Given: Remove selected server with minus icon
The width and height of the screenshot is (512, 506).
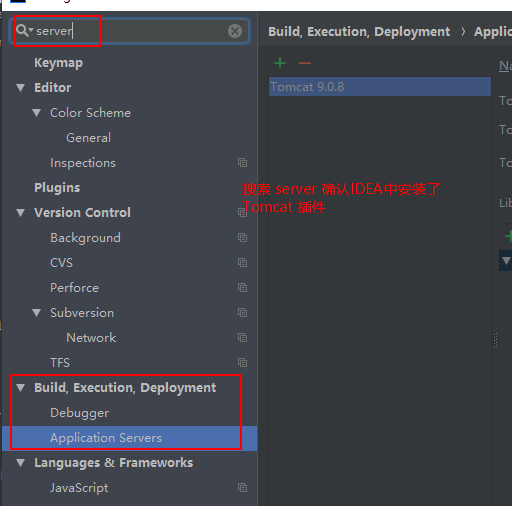Looking at the screenshot, I should [305, 63].
